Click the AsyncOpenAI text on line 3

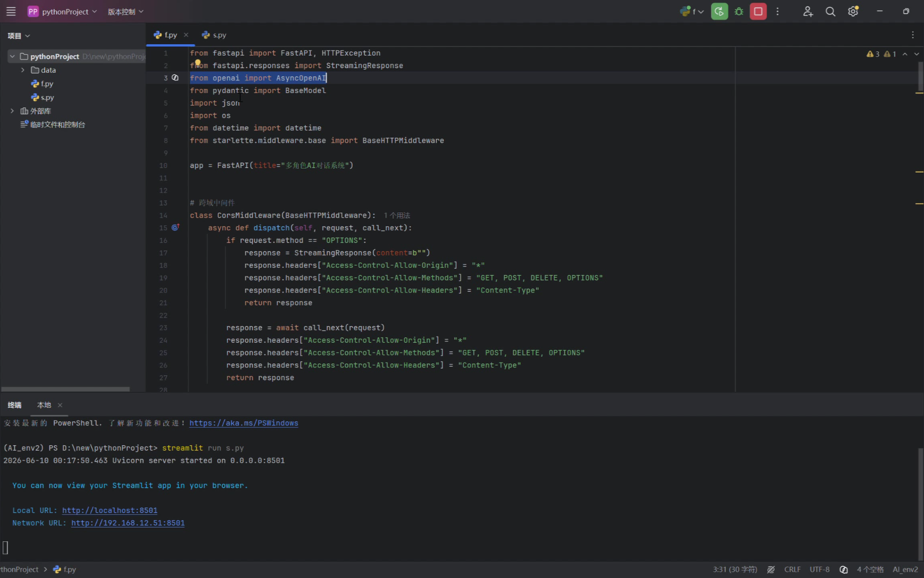301,78
